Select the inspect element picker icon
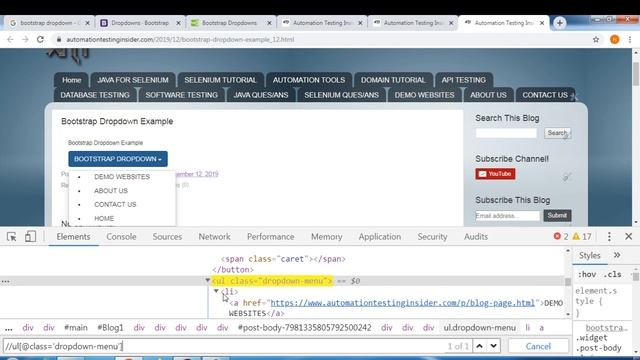 click(11, 237)
